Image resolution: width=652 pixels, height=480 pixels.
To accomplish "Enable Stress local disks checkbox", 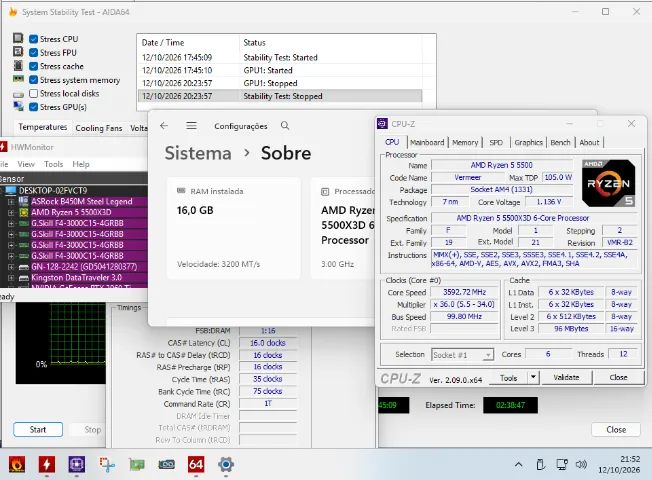I will click(x=34, y=94).
